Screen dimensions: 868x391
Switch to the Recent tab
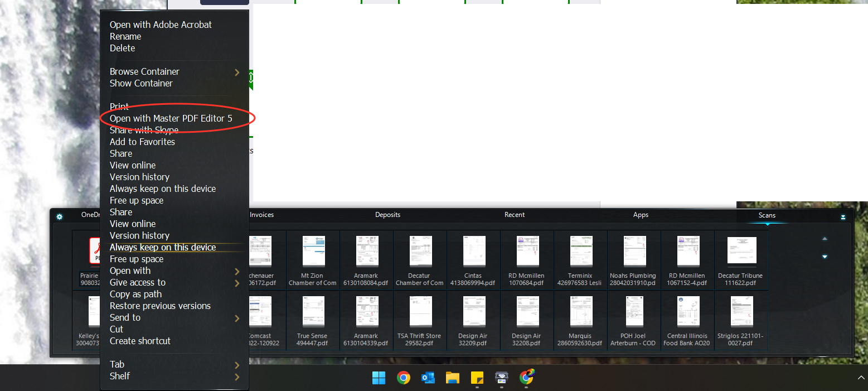(x=515, y=215)
